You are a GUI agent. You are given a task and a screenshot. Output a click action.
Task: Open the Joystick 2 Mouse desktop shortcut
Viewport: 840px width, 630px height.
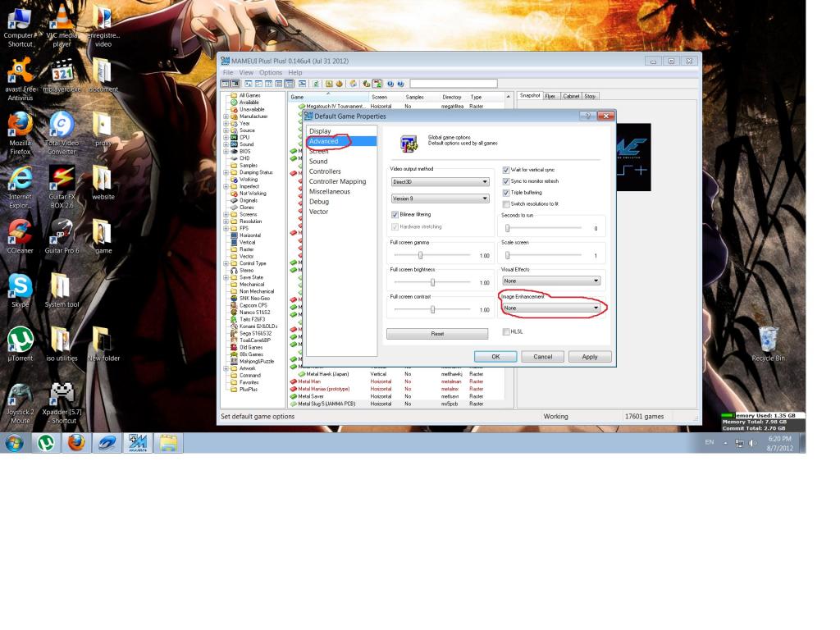click(x=21, y=402)
